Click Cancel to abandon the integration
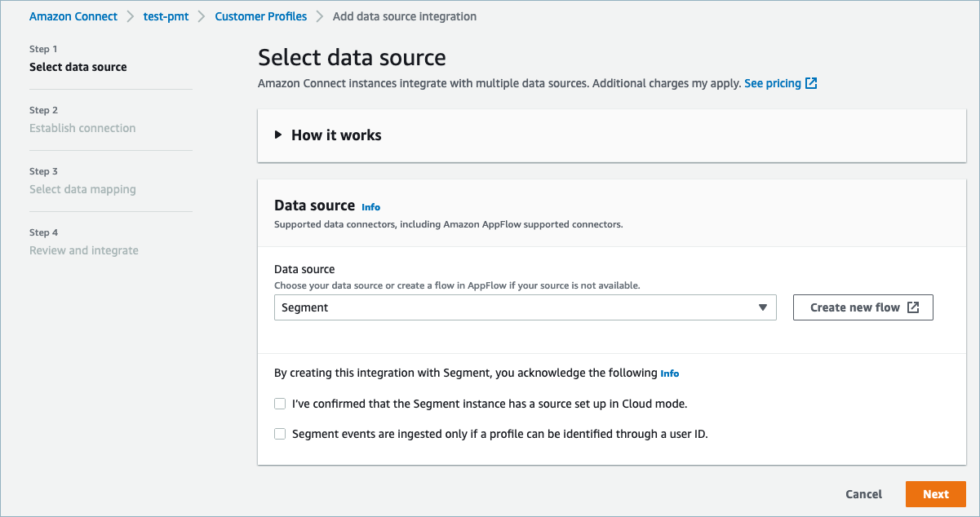The image size is (980, 517). (x=863, y=493)
